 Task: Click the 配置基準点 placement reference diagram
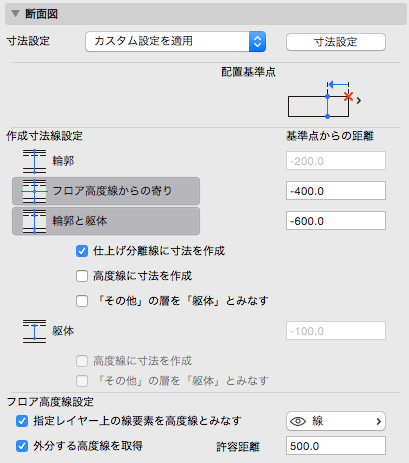pyautogui.click(x=320, y=100)
